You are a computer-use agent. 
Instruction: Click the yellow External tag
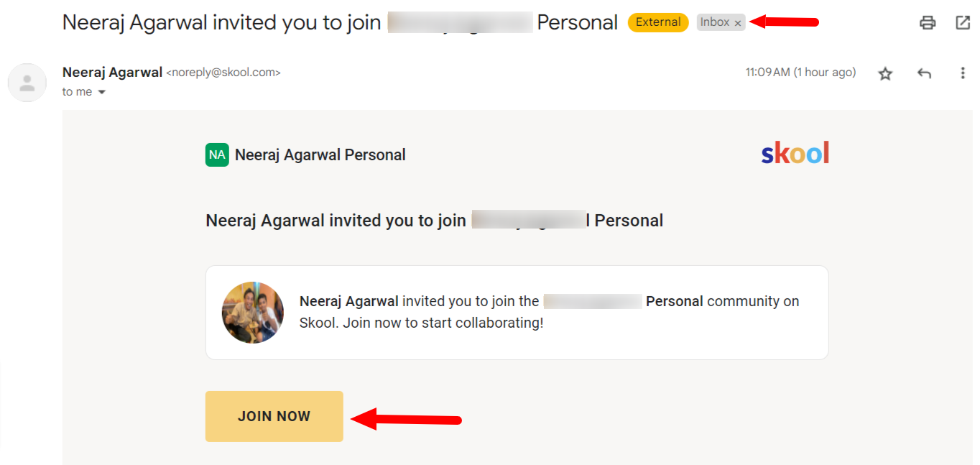[x=658, y=22]
